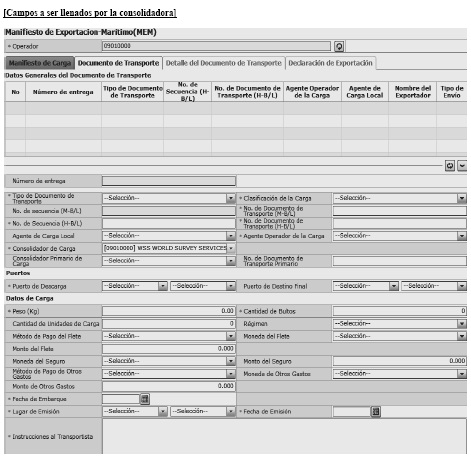471x460 pixels.
Task: Click the Fecha de Embarque date field
Action: pyautogui.click(x=121, y=399)
